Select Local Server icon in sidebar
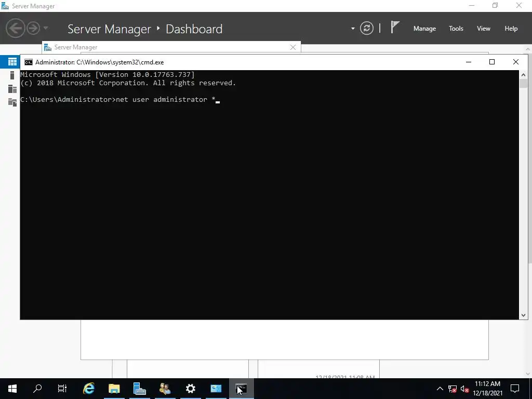 (x=12, y=75)
